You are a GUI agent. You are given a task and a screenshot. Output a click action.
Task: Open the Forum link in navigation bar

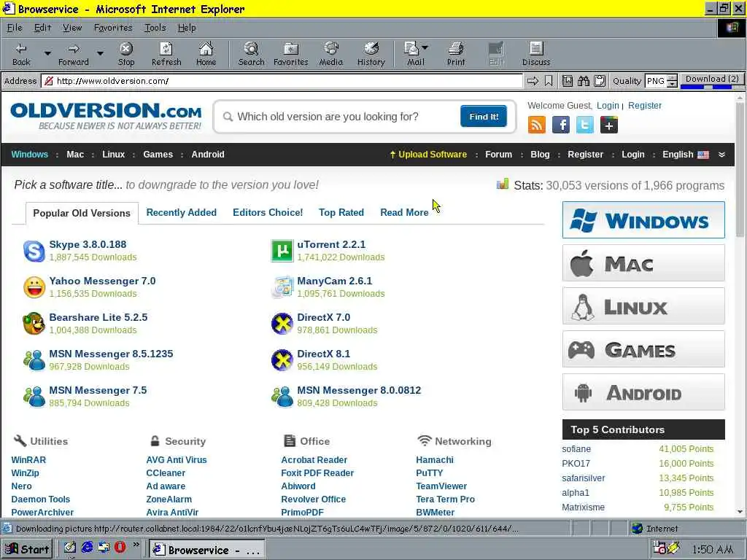click(x=498, y=155)
